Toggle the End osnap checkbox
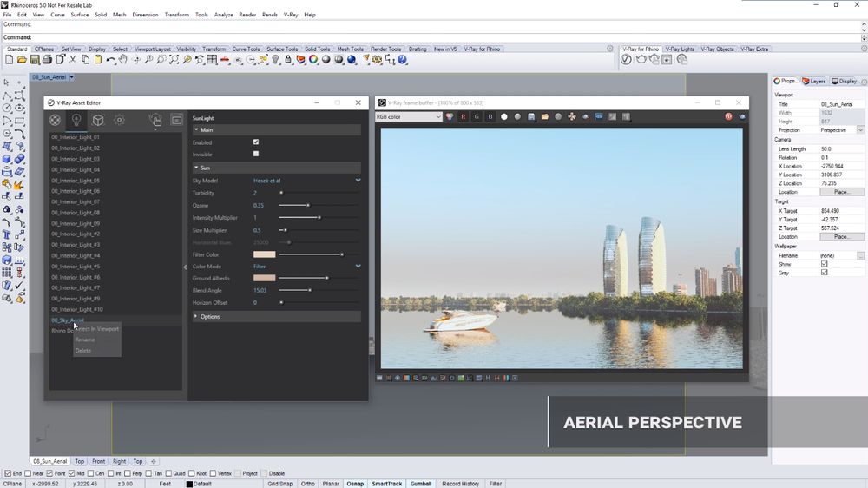Image resolution: width=868 pixels, height=488 pixels. (8, 473)
